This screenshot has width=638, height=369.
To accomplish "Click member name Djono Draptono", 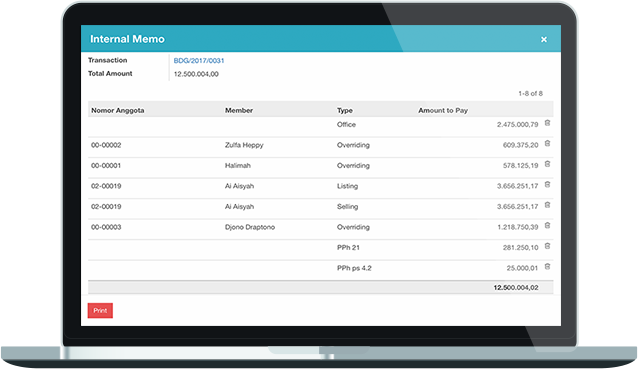I will point(250,227).
